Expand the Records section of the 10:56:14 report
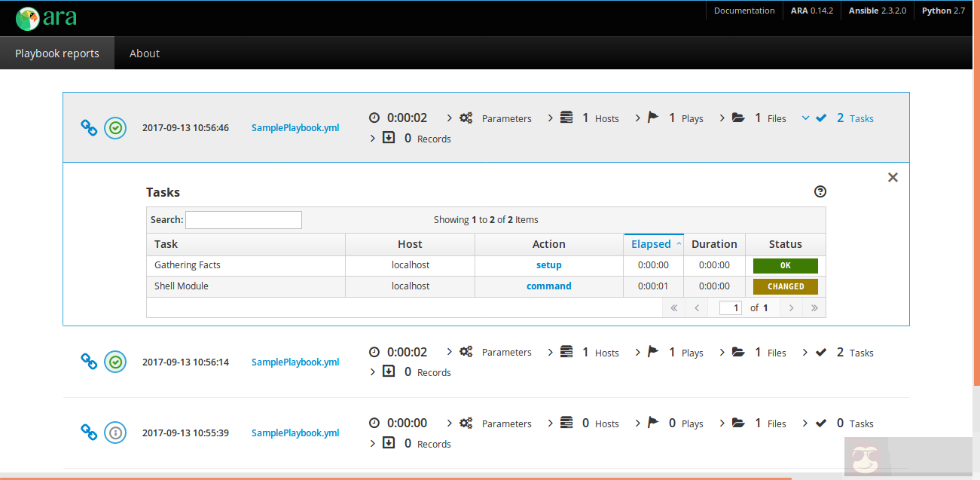 (372, 371)
